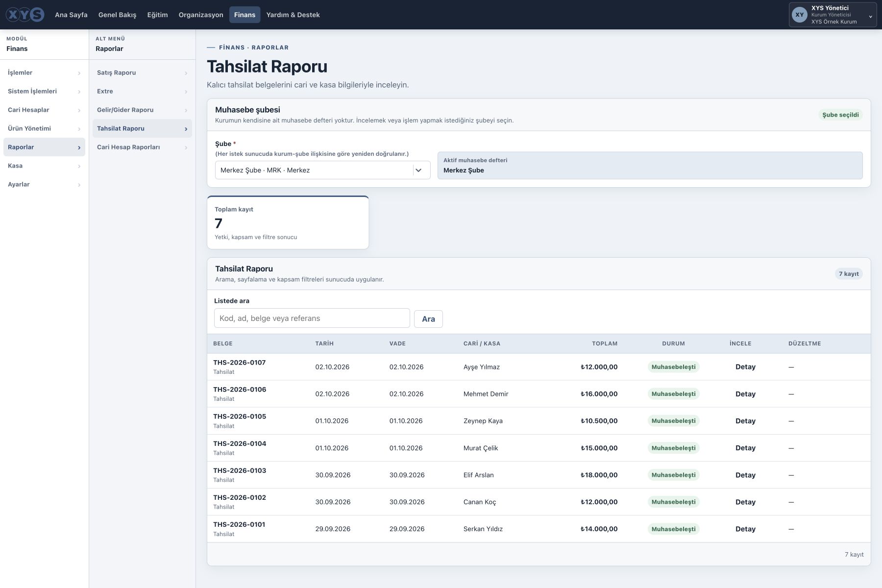Select the Finans top navigation tab

tap(245, 15)
